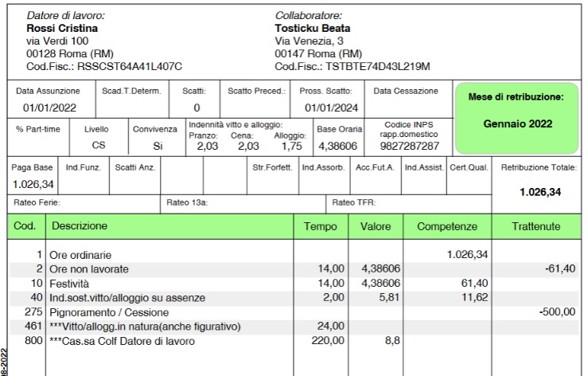Click the Ore non lavorate description
The height and width of the screenshot is (376, 588).
pyautogui.click(x=89, y=269)
